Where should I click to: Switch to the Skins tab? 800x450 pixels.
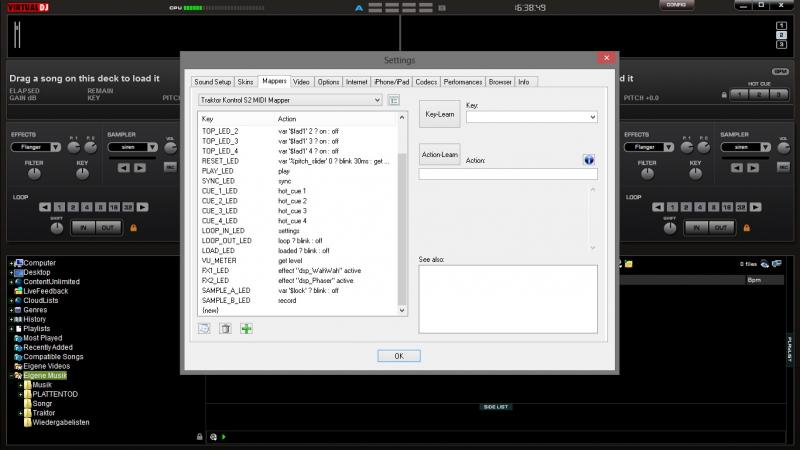tap(245, 82)
